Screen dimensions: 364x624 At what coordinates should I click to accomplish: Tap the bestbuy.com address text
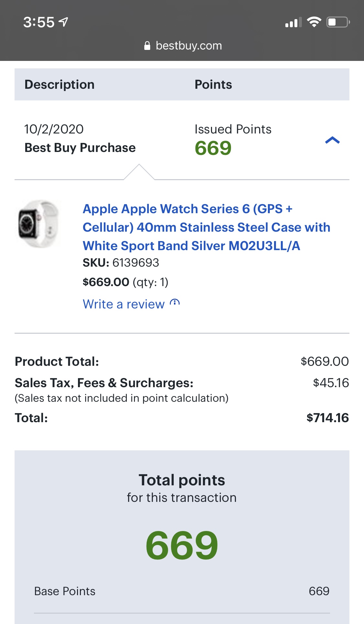tap(189, 46)
